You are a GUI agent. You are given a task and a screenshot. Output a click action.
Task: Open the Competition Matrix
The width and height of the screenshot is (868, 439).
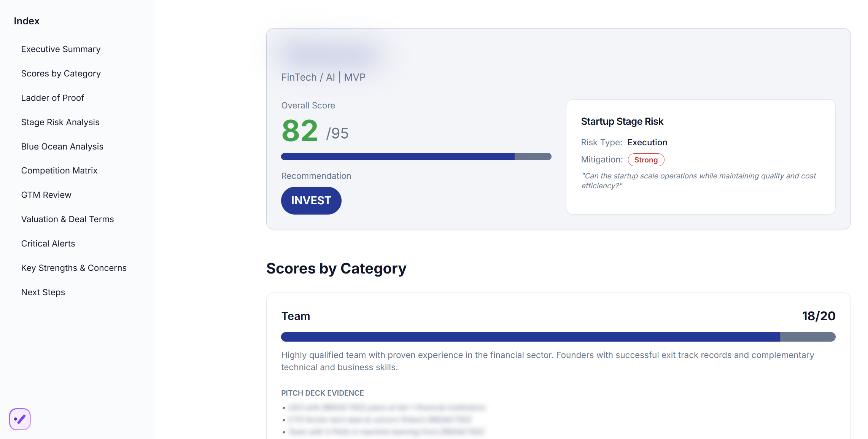click(x=59, y=170)
